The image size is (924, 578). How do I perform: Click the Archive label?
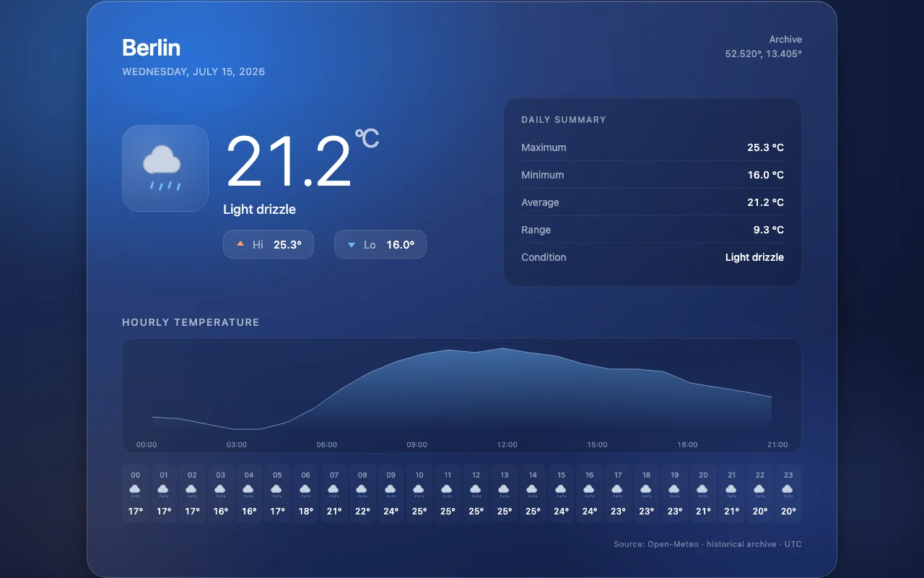point(785,40)
